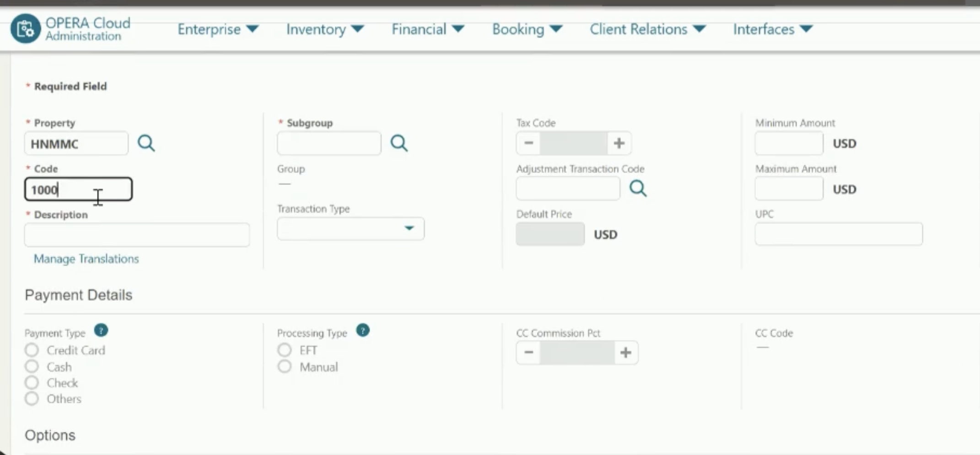Show help for Payment Type
The width and height of the screenshot is (980, 455).
tap(101, 330)
